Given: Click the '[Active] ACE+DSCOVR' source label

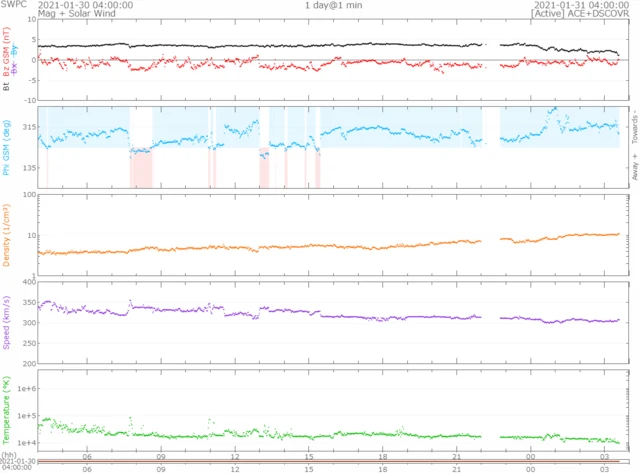Looking at the screenshot, I should point(580,13).
